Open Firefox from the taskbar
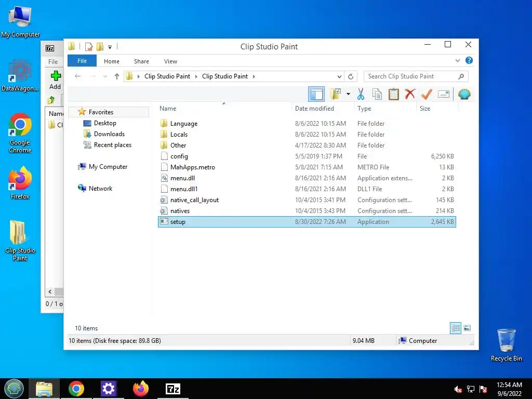Screen dimensions: 532x399 (140, 389)
